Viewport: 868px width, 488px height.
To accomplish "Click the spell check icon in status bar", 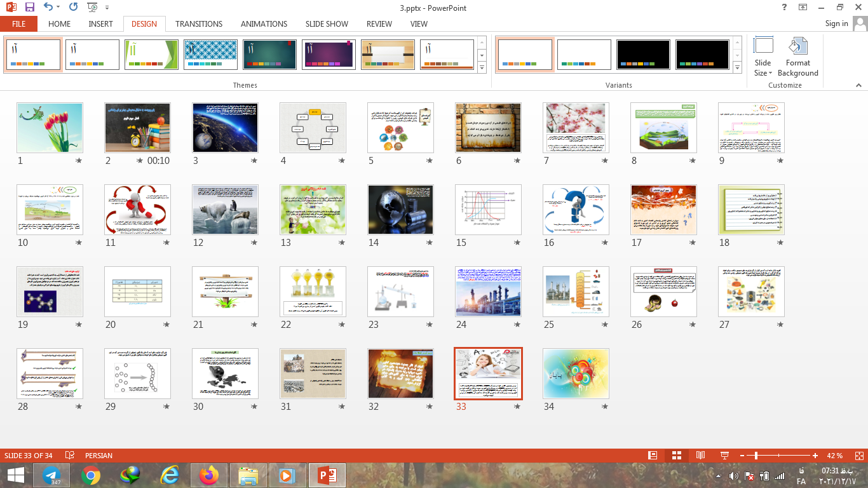I will [x=70, y=456].
